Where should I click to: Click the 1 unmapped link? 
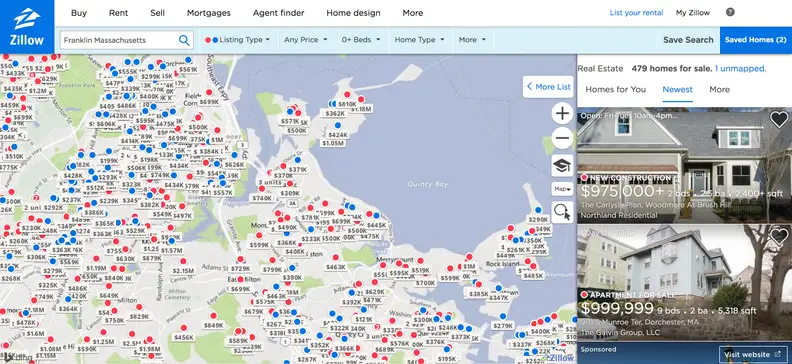click(740, 68)
